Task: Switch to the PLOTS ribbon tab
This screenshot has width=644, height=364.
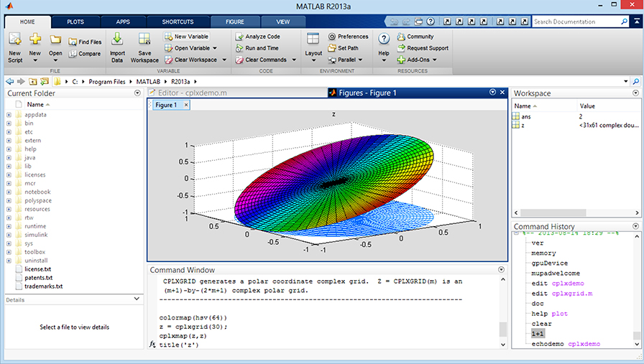Action: click(x=75, y=22)
